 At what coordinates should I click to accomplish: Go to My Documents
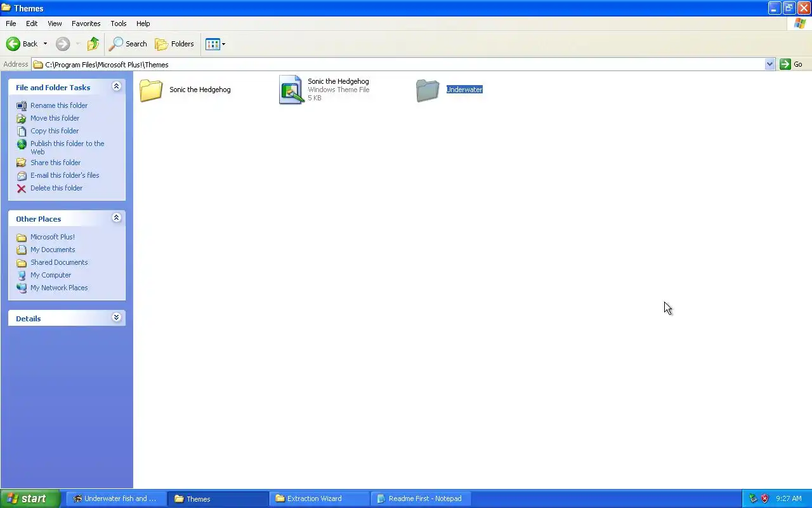(x=53, y=250)
